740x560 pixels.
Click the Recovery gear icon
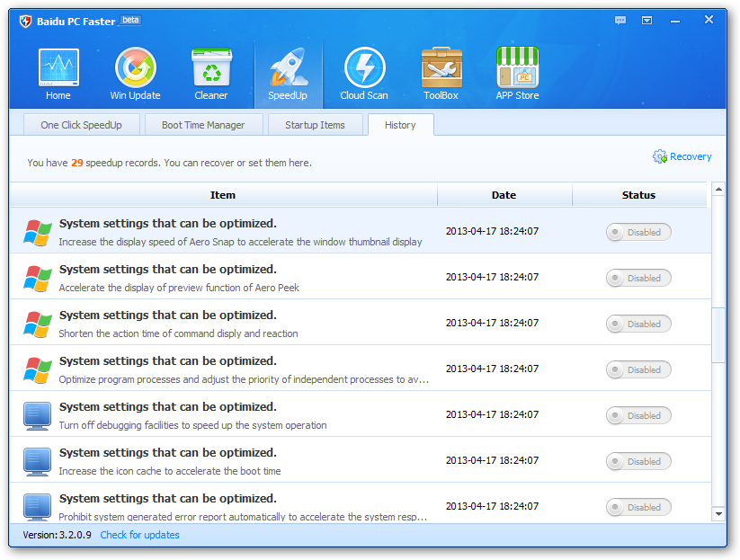point(659,156)
